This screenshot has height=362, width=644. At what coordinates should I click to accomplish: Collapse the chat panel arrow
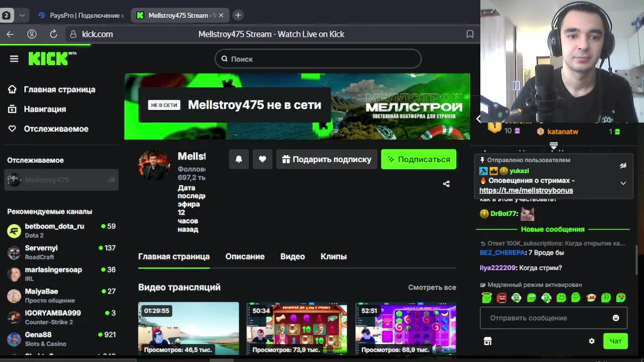(478, 119)
